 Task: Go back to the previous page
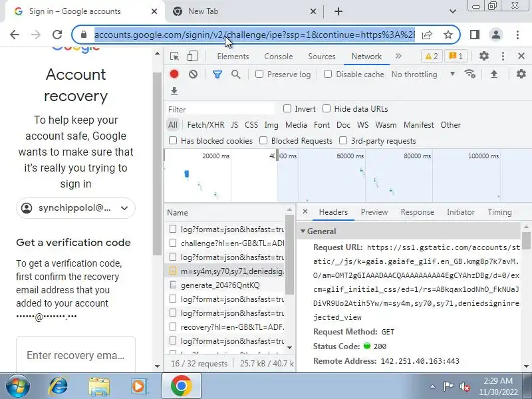coord(15,35)
